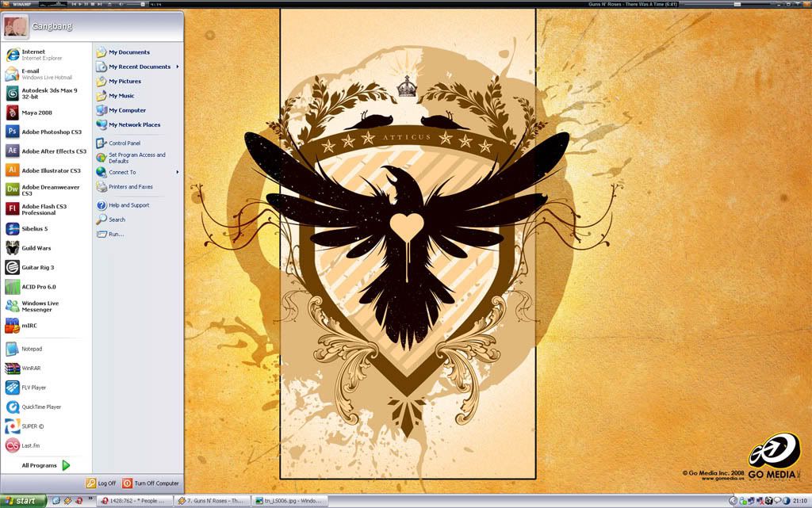
Task: Start ACID Pro 6.0
Action: [45, 287]
